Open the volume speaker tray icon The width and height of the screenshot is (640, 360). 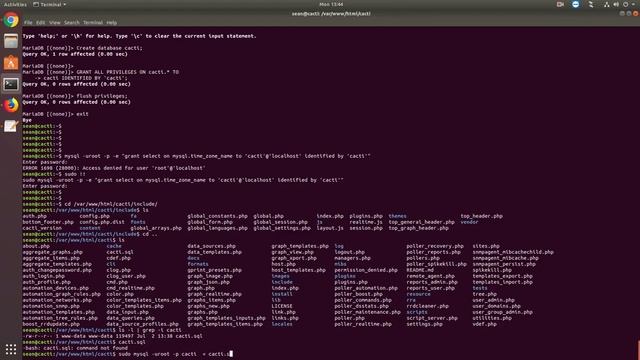click(x=616, y=4)
